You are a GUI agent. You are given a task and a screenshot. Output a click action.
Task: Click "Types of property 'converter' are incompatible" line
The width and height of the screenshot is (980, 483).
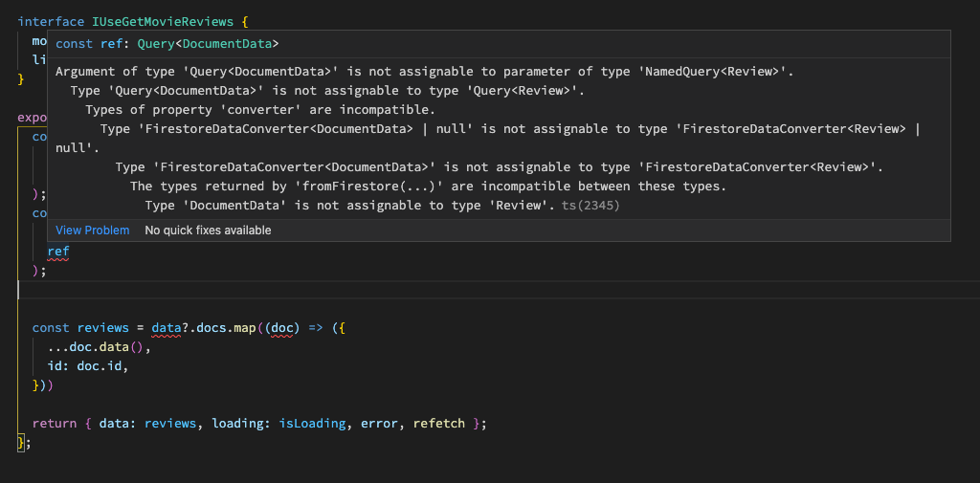pos(260,110)
